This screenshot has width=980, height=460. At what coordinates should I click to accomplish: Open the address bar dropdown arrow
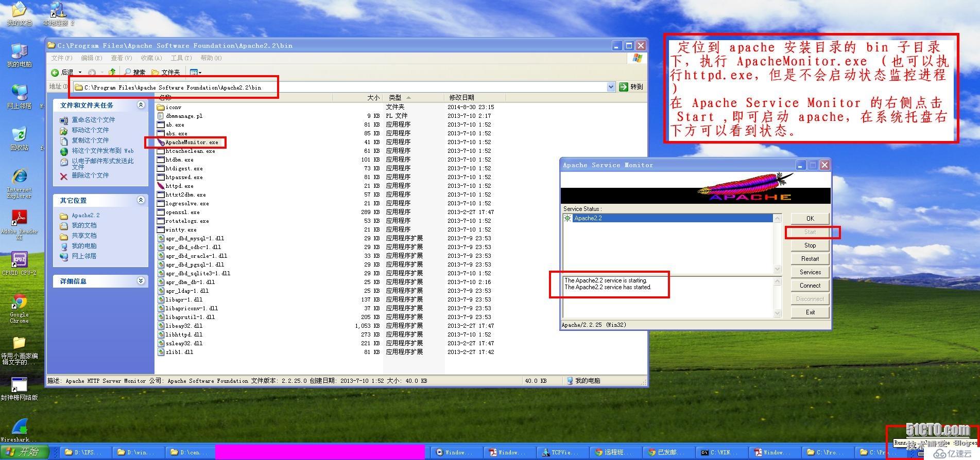(611, 87)
